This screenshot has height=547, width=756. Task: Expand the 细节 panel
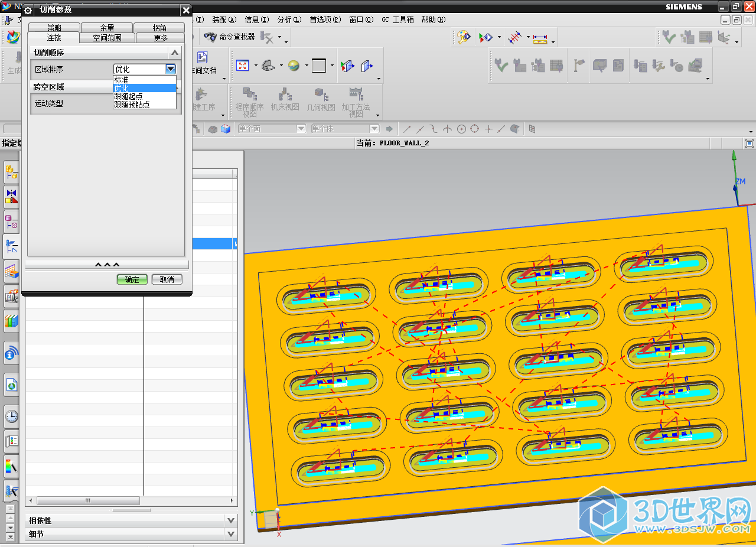point(230,534)
